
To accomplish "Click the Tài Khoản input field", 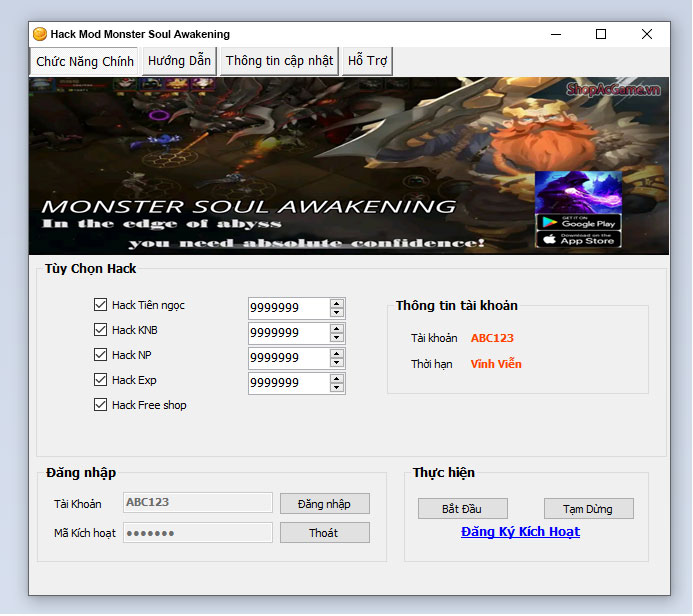I will click(x=198, y=503).
